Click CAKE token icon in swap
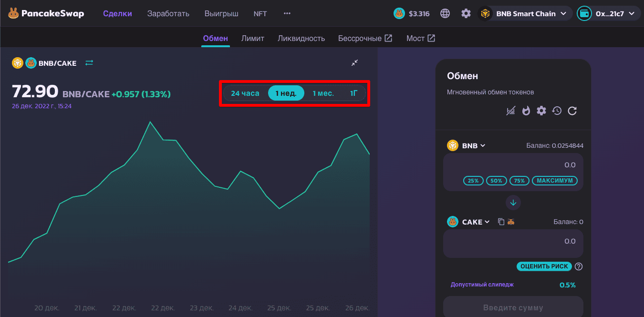The width and height of the screenshot is (644, 317). point(453,222)
